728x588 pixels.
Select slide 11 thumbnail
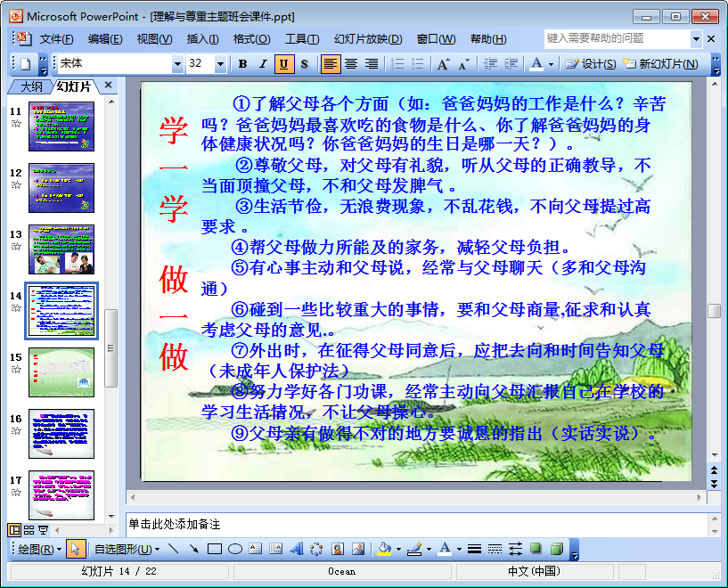(61, 127)
